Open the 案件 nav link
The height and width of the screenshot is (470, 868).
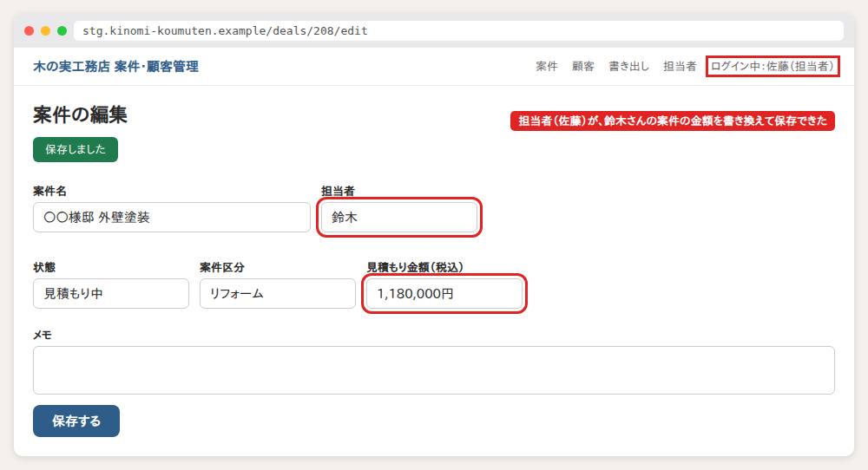(546, 67)
